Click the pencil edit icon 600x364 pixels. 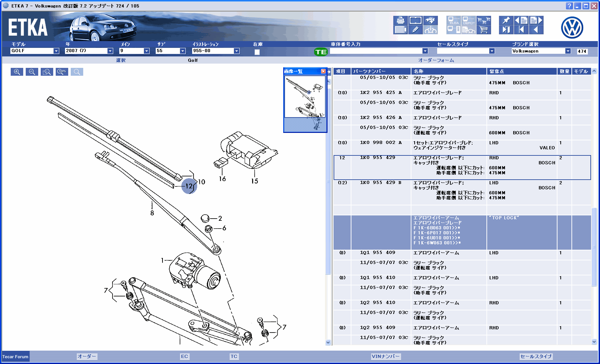point(415,30)
